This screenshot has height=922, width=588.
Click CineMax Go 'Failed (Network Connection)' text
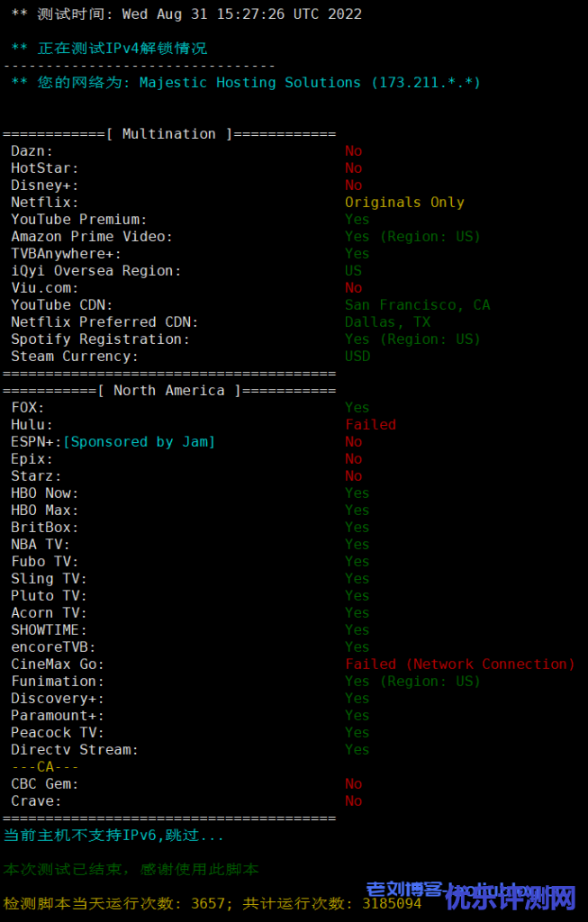460,664
